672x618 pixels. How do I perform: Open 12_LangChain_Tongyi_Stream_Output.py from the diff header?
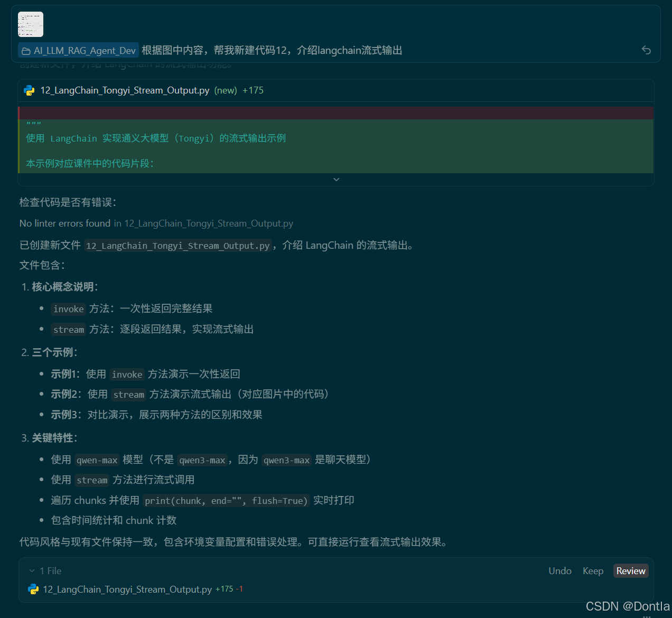coord(125,90)
